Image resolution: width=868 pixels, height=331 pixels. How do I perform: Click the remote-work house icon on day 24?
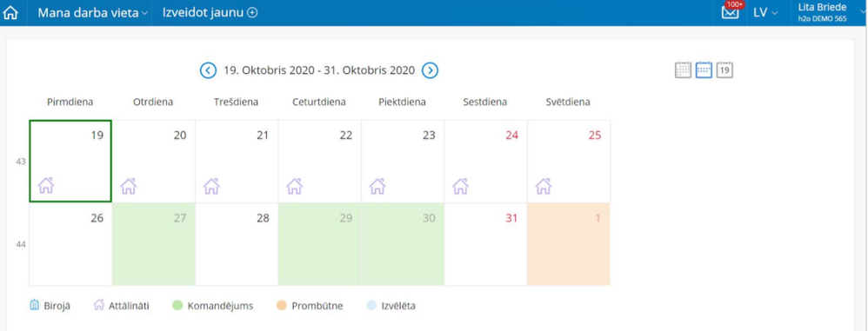(461, 186)
